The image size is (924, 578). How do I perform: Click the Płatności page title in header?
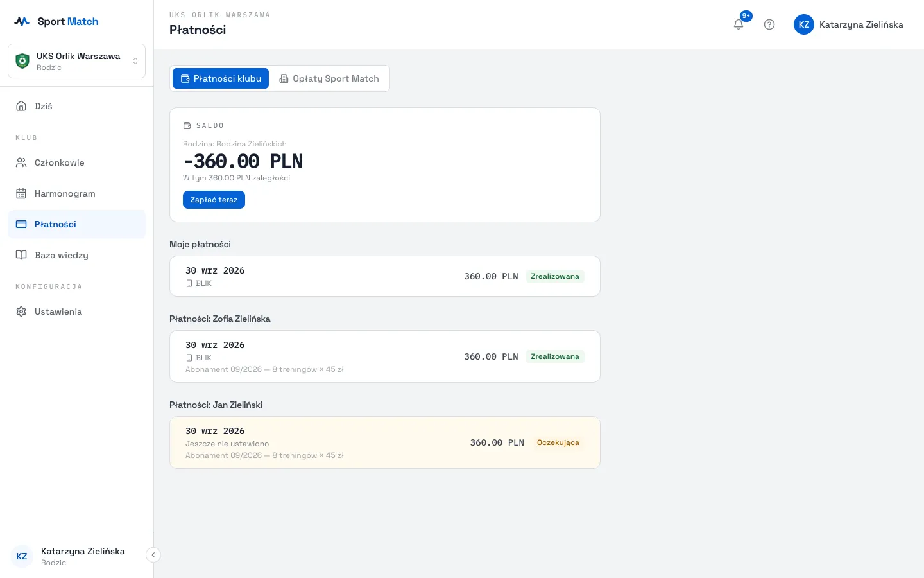tap(198, 30)
